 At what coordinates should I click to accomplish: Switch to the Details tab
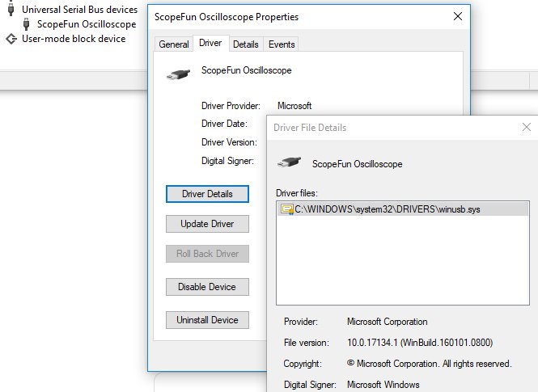[x=246, y=44]
